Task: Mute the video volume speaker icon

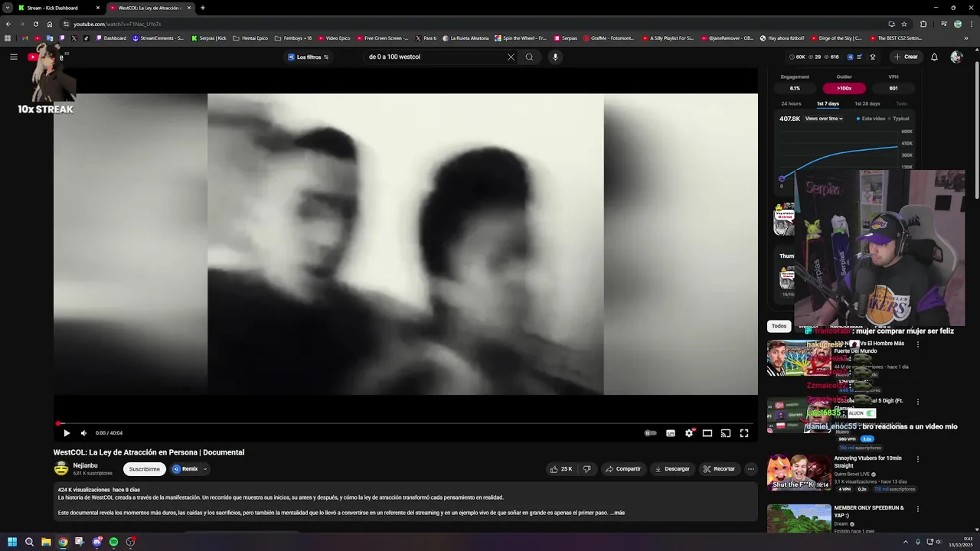Action: pos(84,433)
